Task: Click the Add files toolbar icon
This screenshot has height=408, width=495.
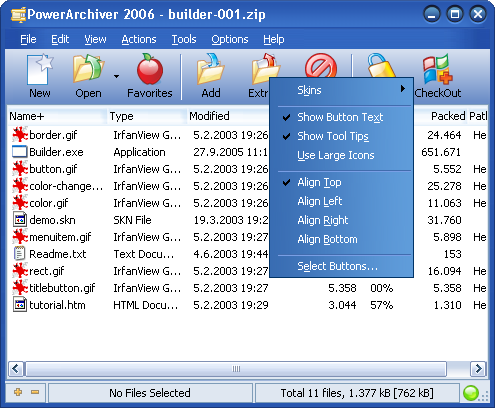Action: click(x=211, y=69)
